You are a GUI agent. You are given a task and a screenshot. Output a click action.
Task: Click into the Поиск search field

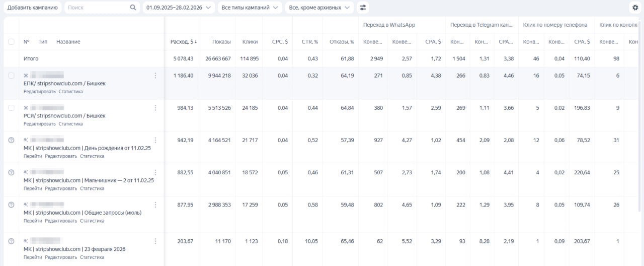pos(97,8)
